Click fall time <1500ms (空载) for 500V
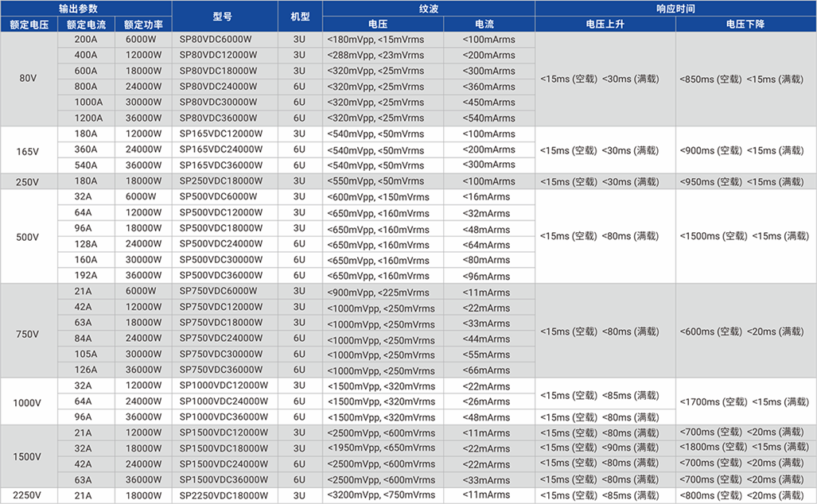 (714, 236)
